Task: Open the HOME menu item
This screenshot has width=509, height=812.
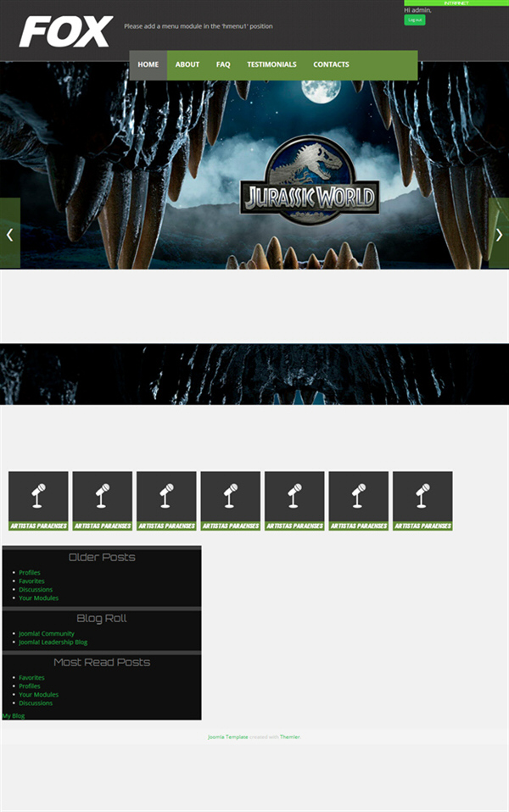Action: coord(148,64)
